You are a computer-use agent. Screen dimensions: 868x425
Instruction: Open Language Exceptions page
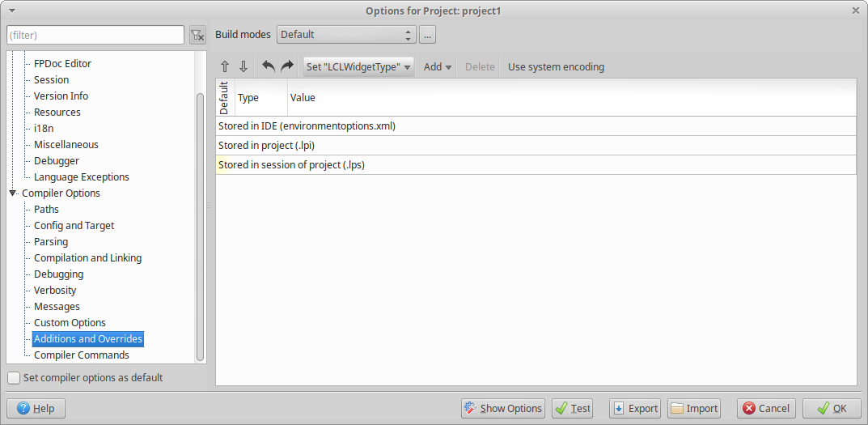click(x=82, y=176)
